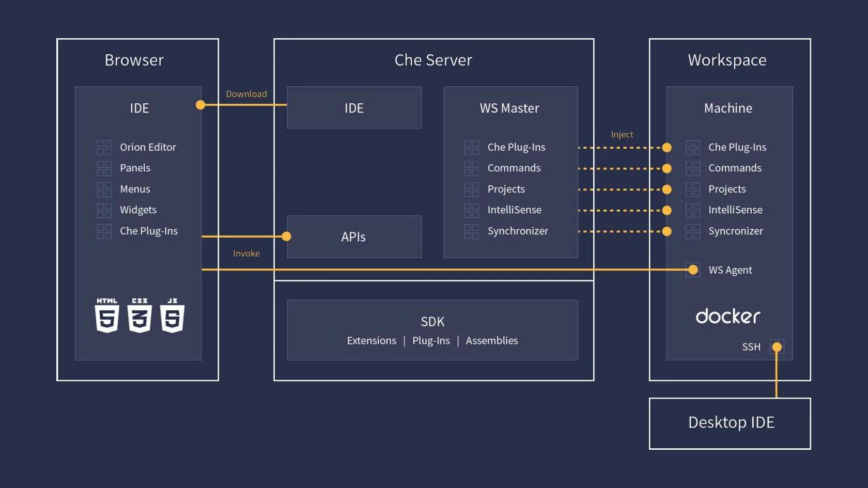Click yellow inject dot at Machine Che Plug-Ins
Image resolution: width=868 pixels, height=488 pixels.
(667, 148)
